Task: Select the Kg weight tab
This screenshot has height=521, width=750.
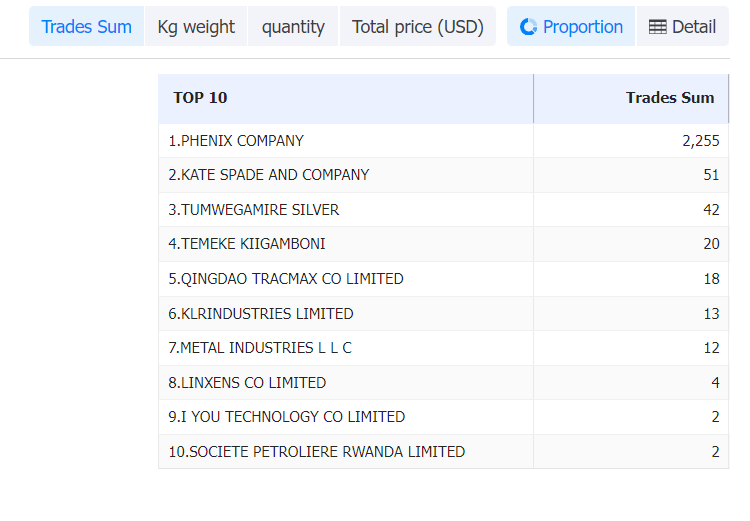Action: click(x=196, y=27)
